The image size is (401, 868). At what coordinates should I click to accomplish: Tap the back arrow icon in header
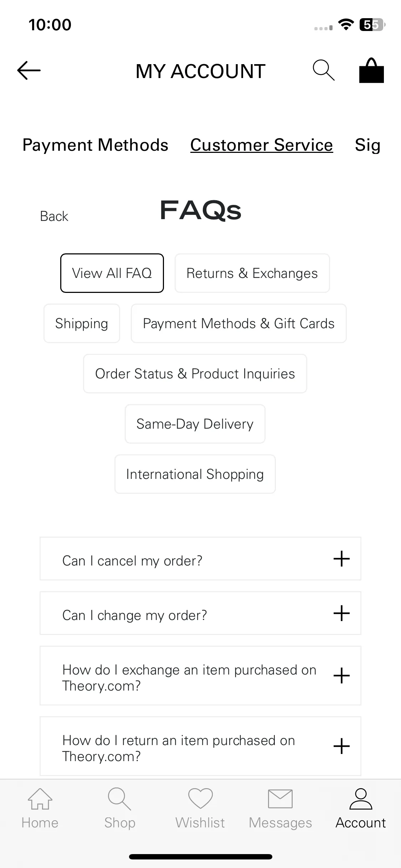pos(29,70)
